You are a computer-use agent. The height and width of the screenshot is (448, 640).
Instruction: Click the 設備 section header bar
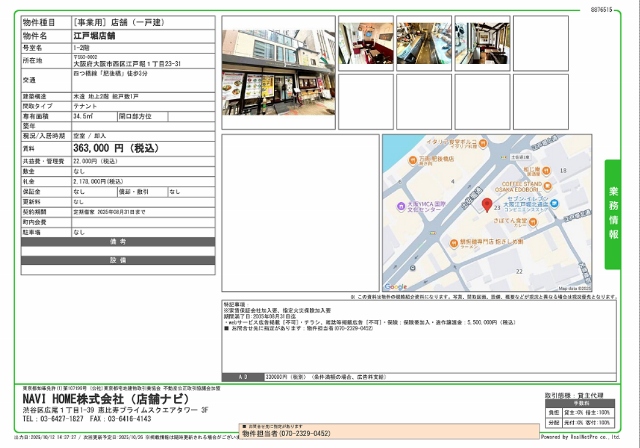click(118, 259)
